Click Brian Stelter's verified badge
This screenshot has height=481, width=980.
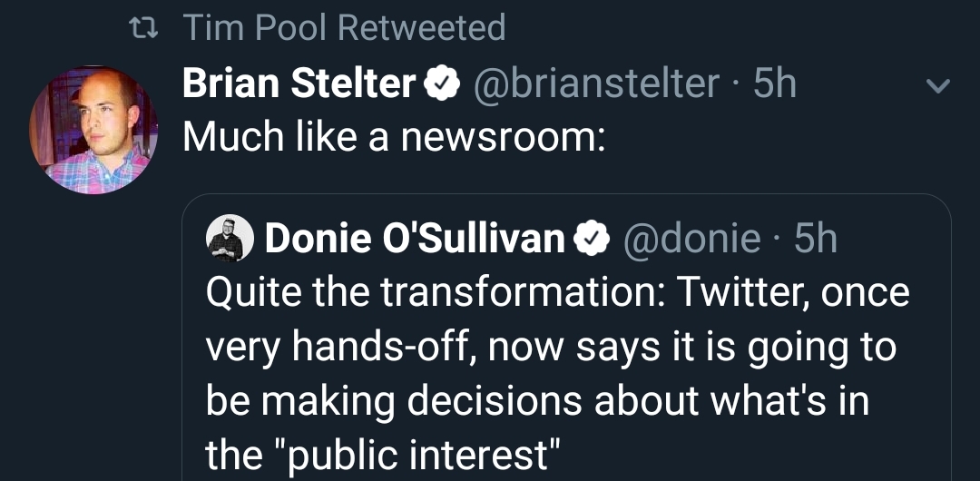click(438, 83)
